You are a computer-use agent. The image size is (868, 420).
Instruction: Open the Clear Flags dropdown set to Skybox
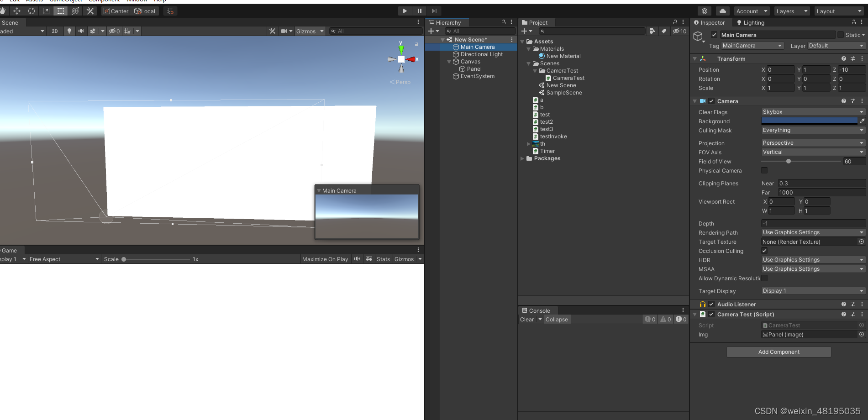coord(813,111)
